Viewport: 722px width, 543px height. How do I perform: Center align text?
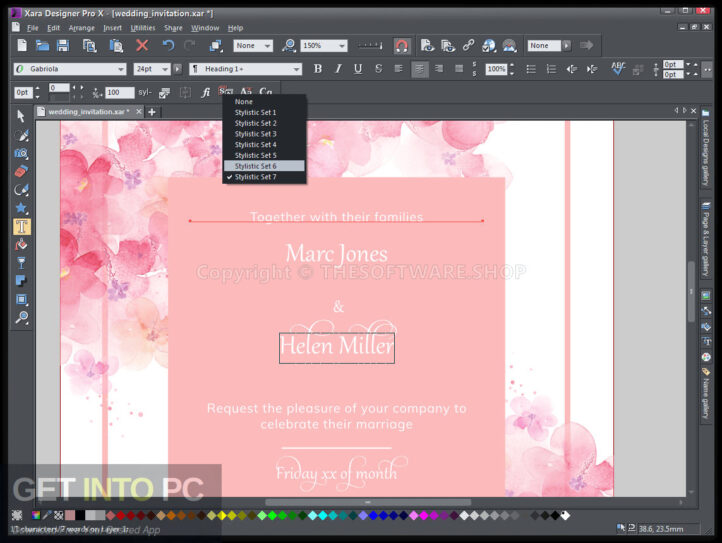pyautogui.click(x=419, y=69)
